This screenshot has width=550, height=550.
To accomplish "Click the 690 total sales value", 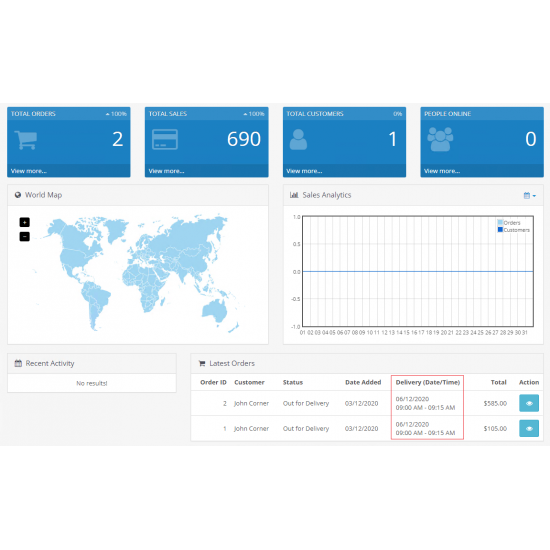I will [x=244, y=139].
